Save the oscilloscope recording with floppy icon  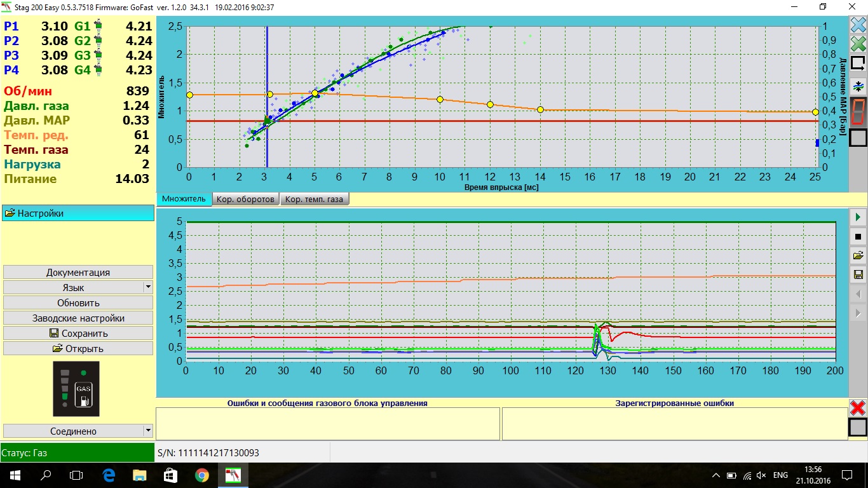tap(858, 274)
